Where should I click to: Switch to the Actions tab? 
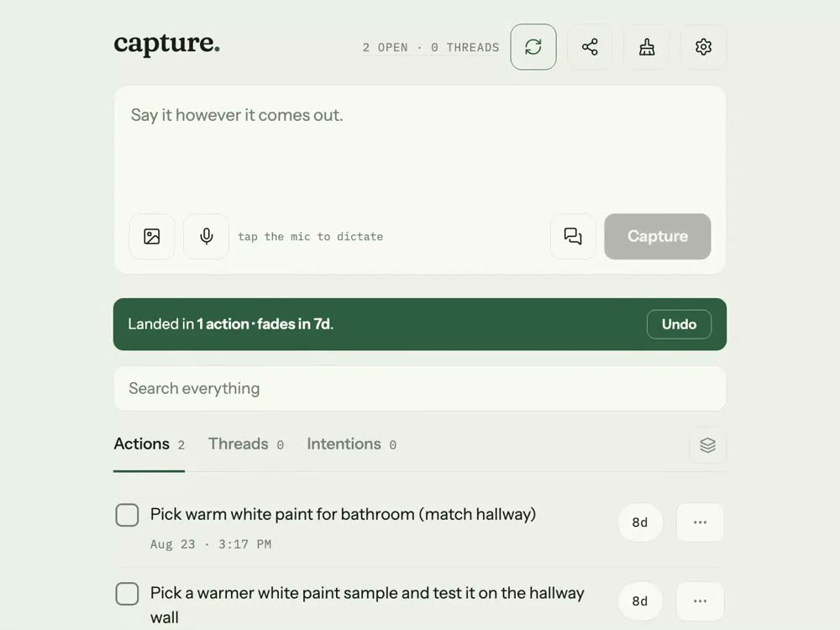(x=149, y=444)
